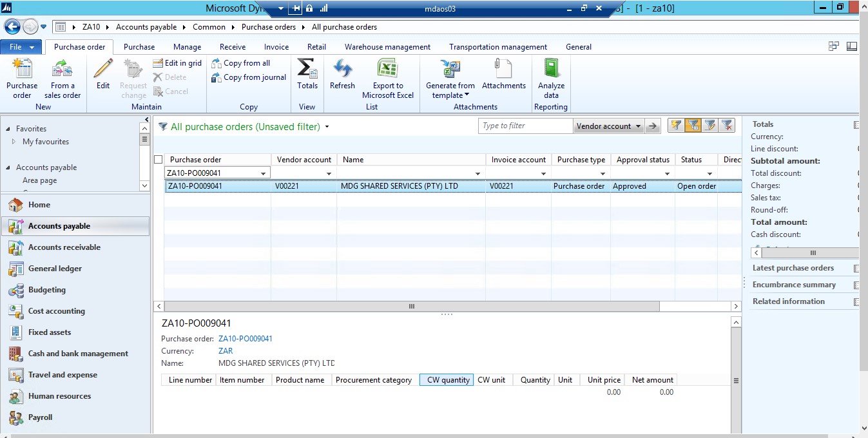Screen dimensions: 868x438
Task: Open Purchase order column filter dropdown
Action: [264, 173]
